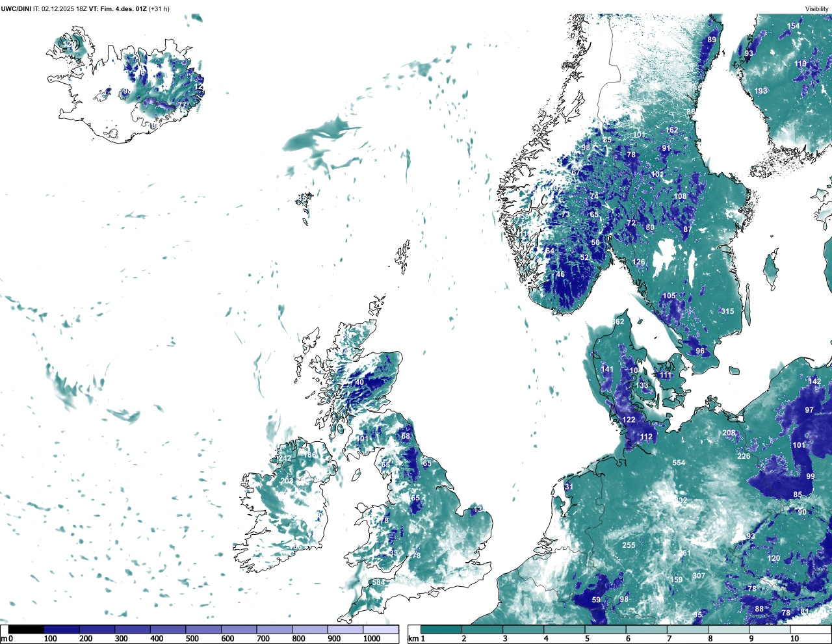Click the 89 value in northern Sweden
The height and width of the screenshot is (644, 832).
(x=712, y=40)
